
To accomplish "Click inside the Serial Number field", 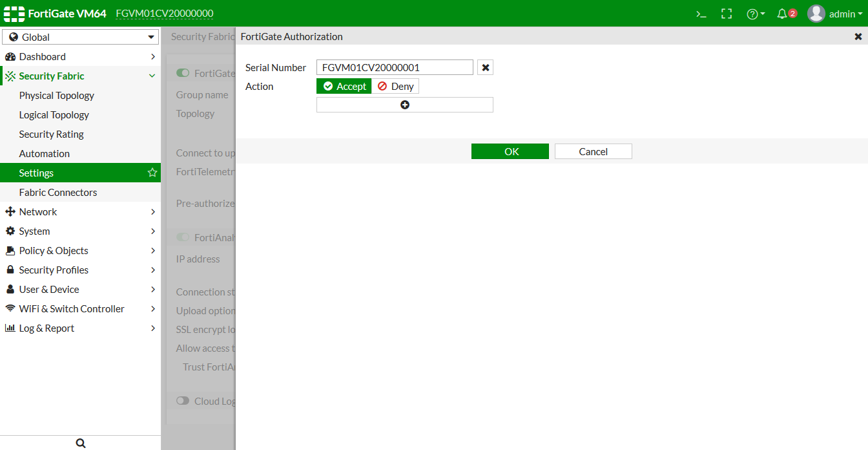I will 395,67.
